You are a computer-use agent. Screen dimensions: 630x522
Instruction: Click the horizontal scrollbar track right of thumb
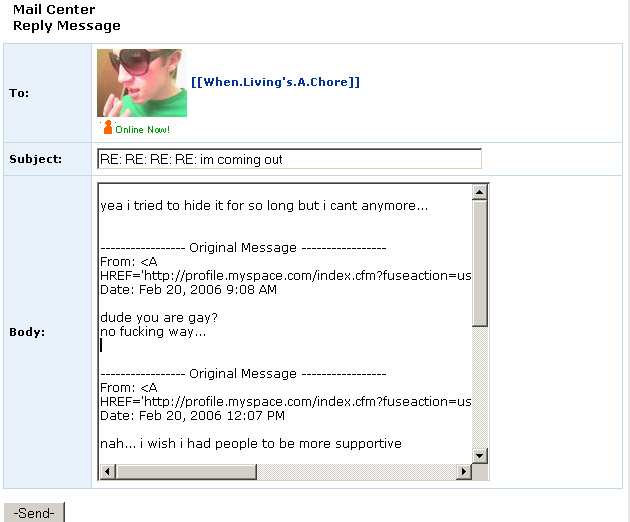tap(357, 471)
